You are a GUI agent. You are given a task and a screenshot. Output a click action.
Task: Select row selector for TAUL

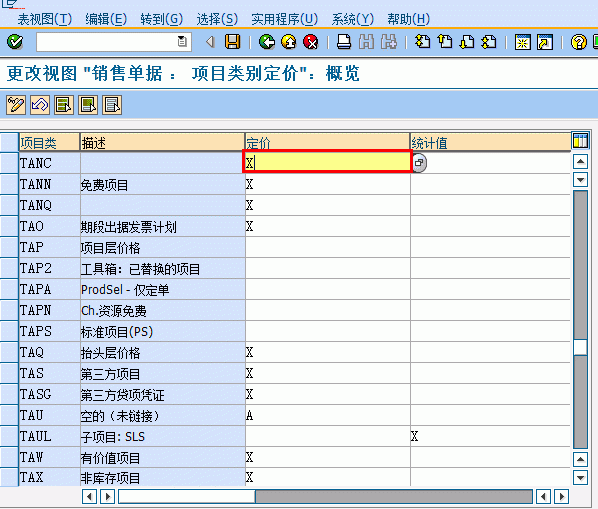[9, 436]
